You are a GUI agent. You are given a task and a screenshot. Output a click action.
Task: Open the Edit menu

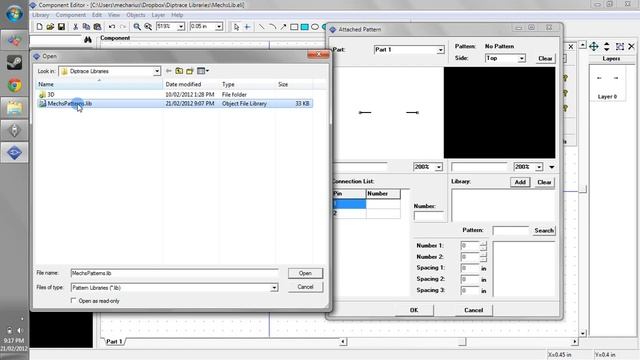click(97, 15)
